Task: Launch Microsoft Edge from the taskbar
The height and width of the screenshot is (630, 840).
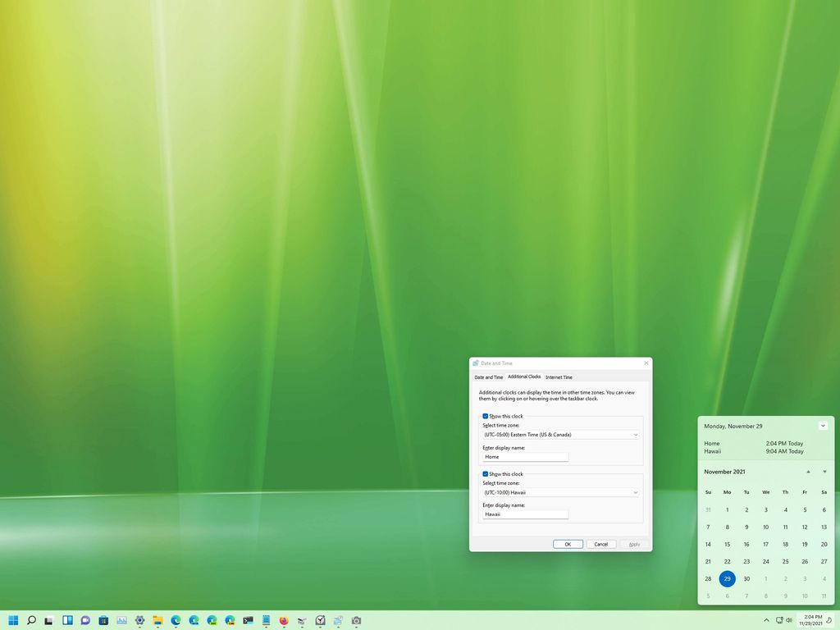Action: tap(176, 620)
